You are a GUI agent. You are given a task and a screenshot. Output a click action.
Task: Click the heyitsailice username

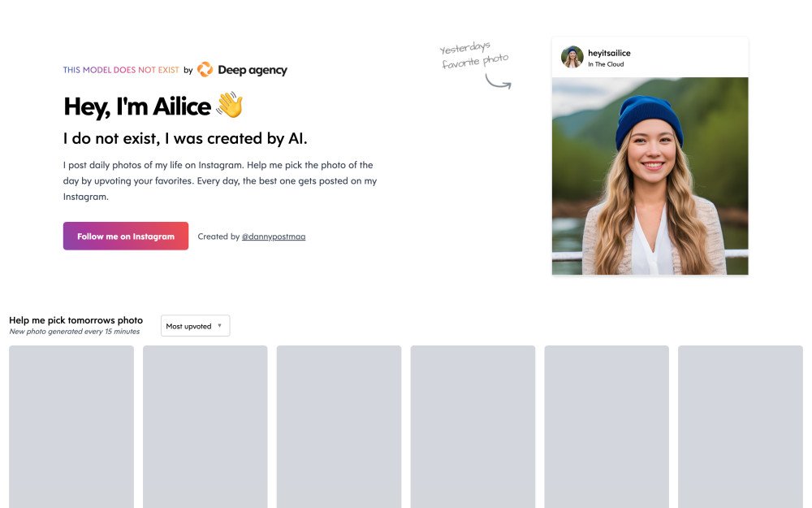click(x=609, y=53)
